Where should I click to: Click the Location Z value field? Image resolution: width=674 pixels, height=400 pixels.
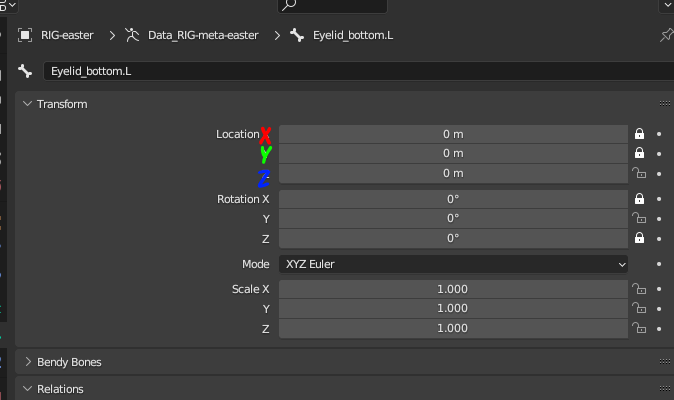(453, 173)
